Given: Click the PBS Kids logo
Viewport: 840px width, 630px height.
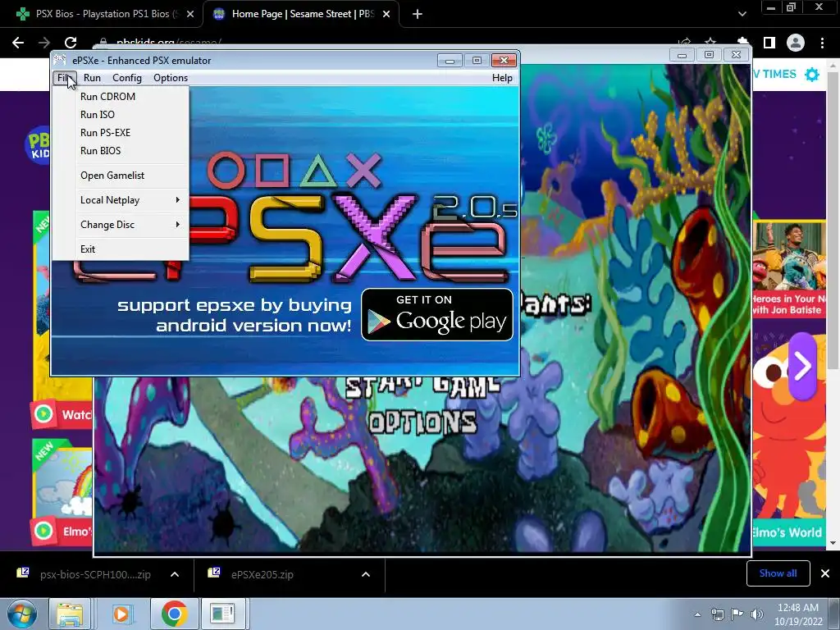Looking at the screenshot, I should [x=38, y=144].
